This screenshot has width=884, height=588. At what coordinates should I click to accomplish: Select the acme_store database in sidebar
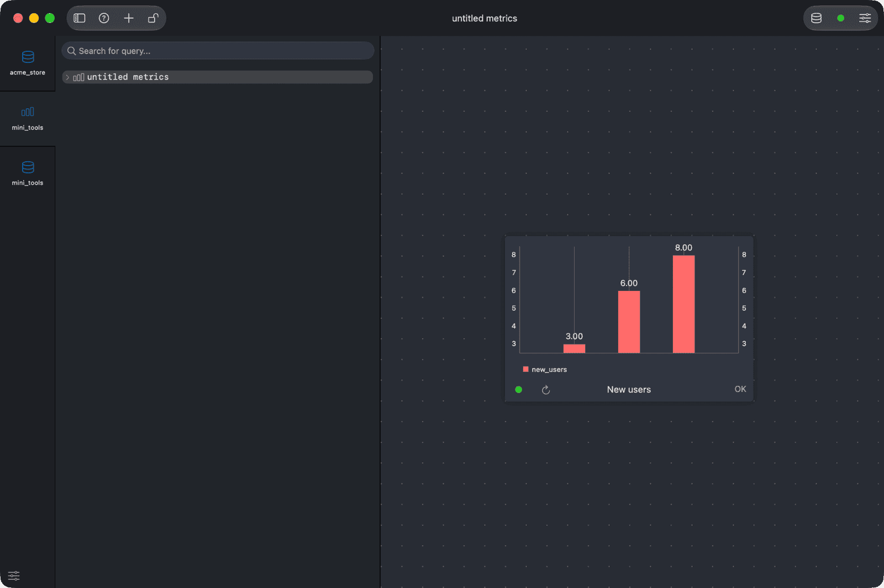click(28, 63)
